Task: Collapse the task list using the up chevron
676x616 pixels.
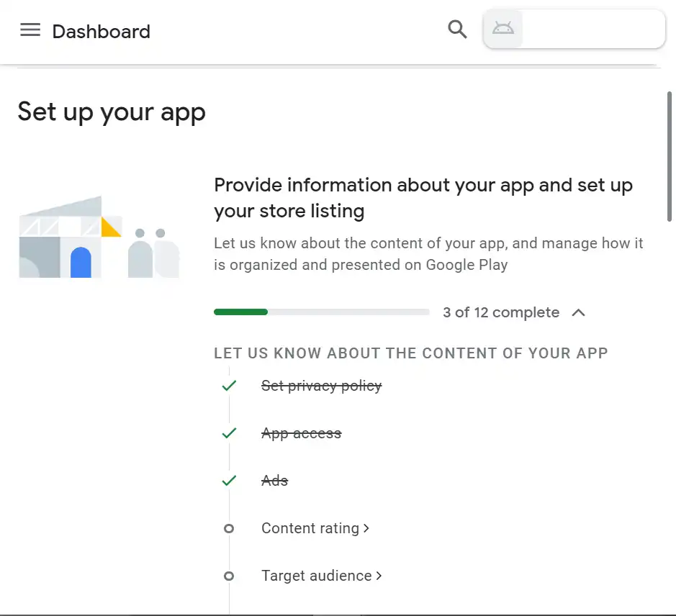Action: tap(578, 312)
